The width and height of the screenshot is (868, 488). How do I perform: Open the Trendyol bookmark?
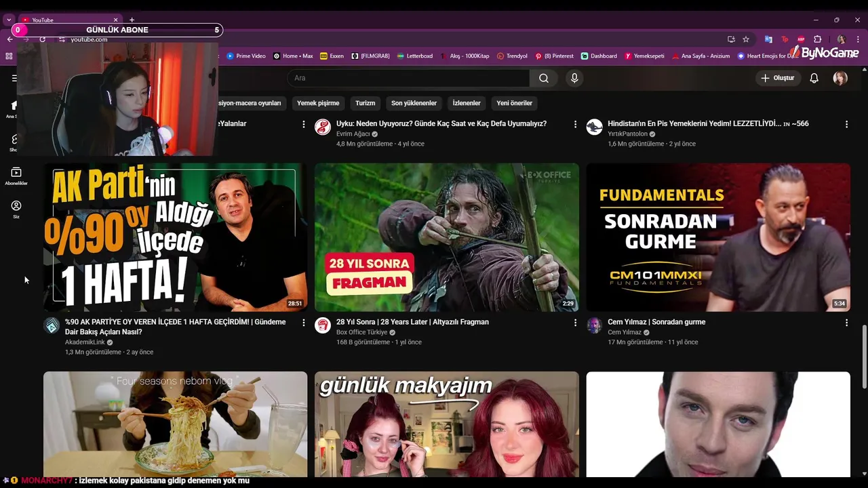click(512, 56)
